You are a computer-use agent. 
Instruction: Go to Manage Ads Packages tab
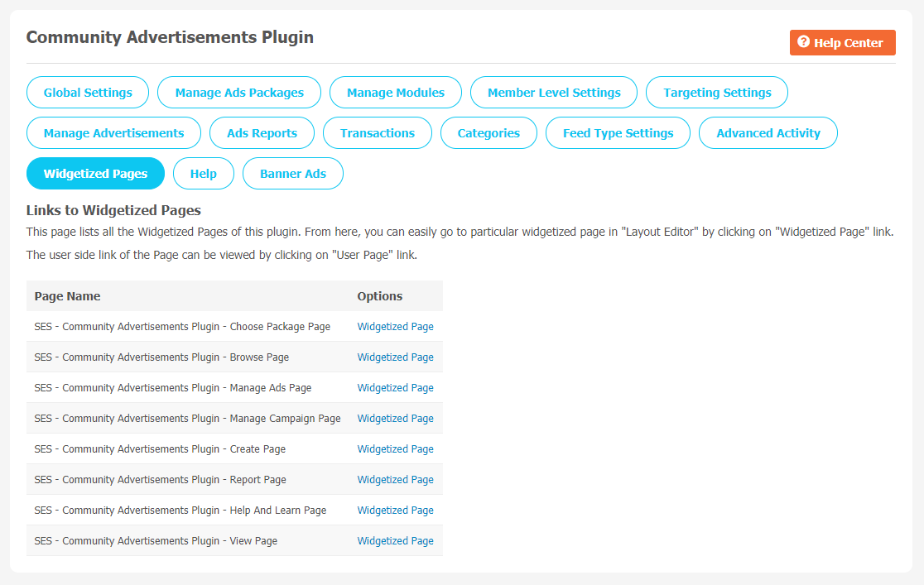(x=239, y=93)
